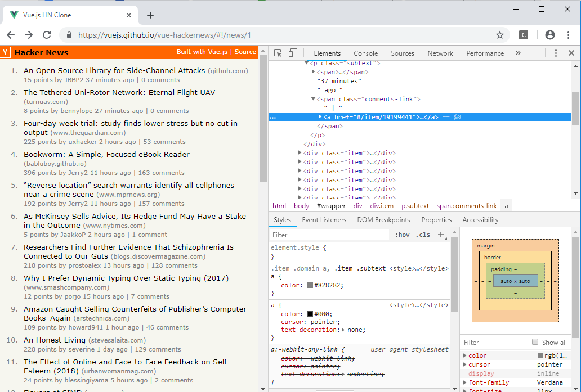
Task: Open the 53 comments link
Action: 164,142
